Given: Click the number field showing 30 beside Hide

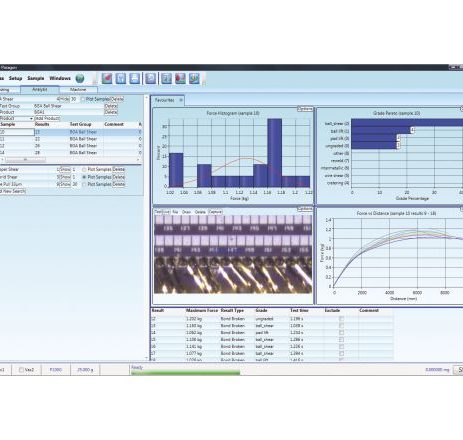Looking at the screenshot, I should click(x=74, y=99).
